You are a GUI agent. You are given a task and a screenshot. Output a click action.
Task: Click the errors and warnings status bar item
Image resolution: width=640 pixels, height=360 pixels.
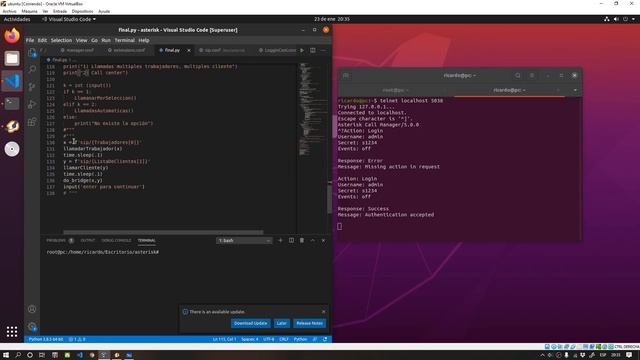77,339
